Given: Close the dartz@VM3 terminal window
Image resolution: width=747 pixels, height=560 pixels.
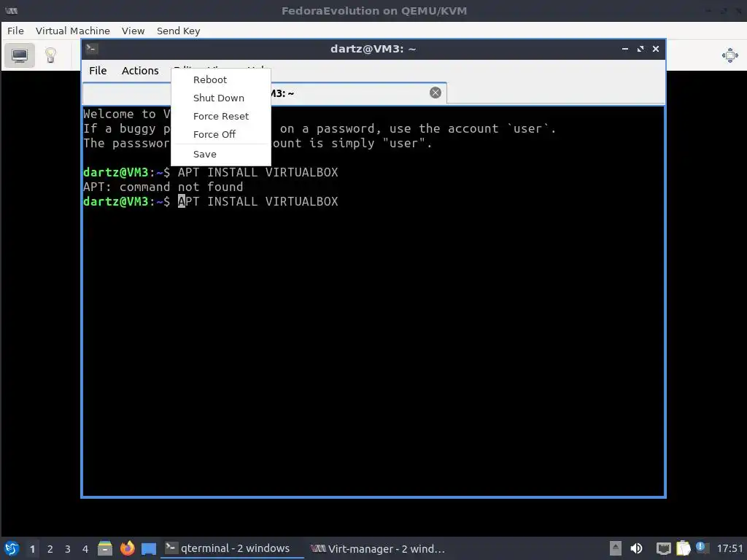Looking at the screenshot, I should click(656, 49).
